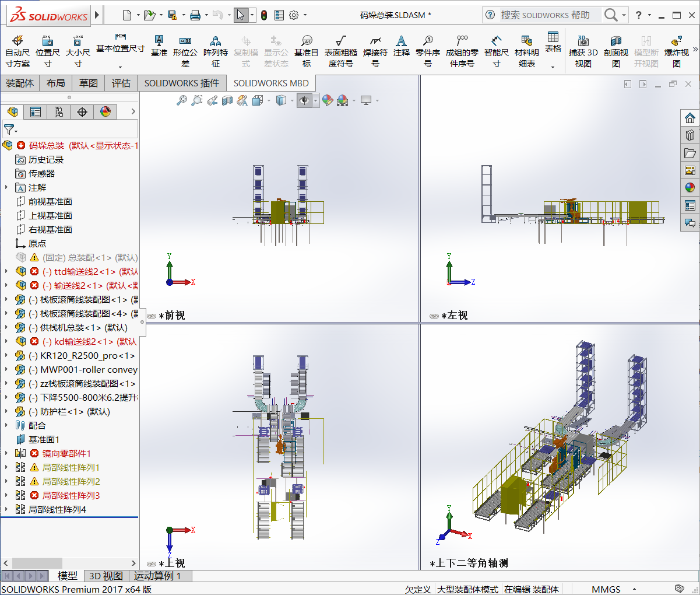The image size is (700, 595).
Task: Open the Section View tool (剖面视图) in ribbon
Action: click(616, 51)
